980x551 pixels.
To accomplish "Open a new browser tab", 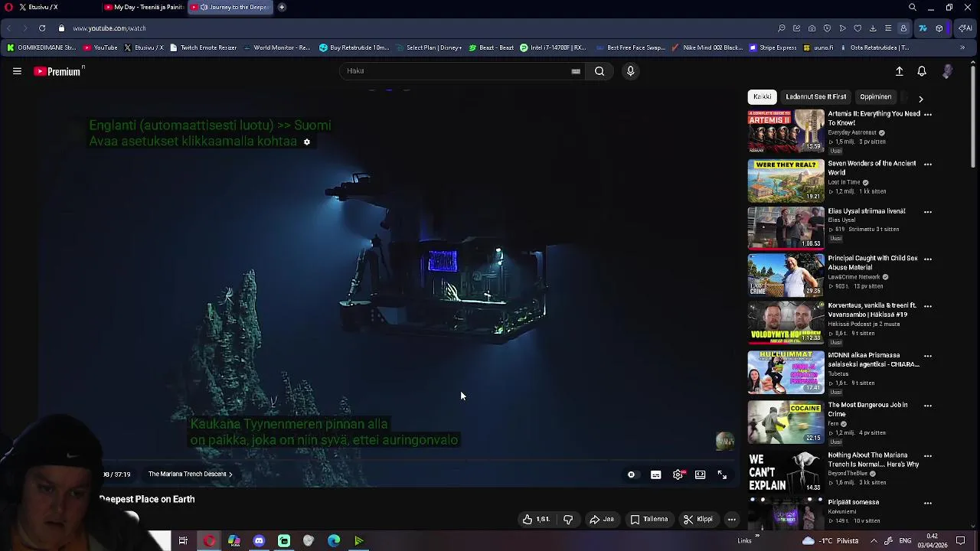I will (282, 7).
